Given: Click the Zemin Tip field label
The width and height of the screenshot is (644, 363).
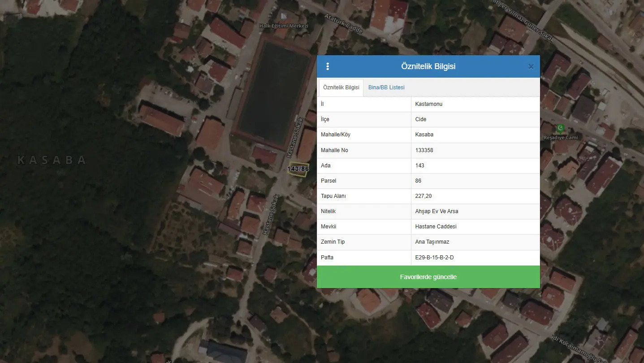Looking at the screenshot, I should pyautogui.click(x=333, y=242).
